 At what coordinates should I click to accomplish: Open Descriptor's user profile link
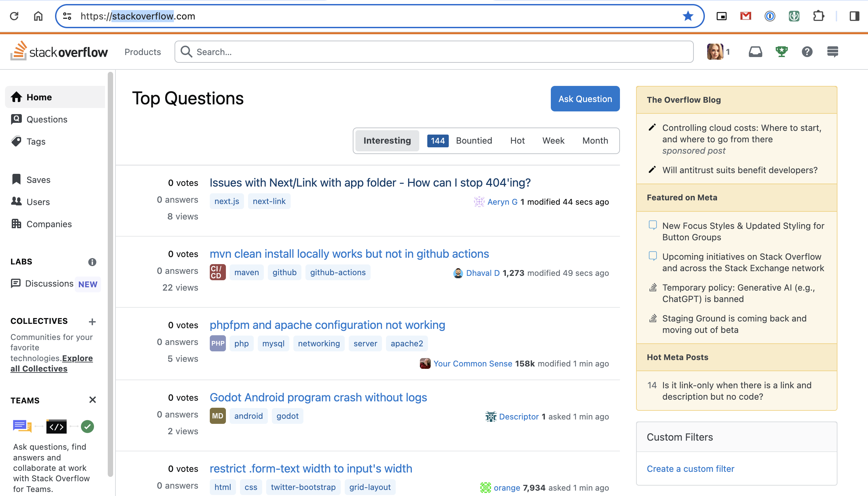[519, 416]
